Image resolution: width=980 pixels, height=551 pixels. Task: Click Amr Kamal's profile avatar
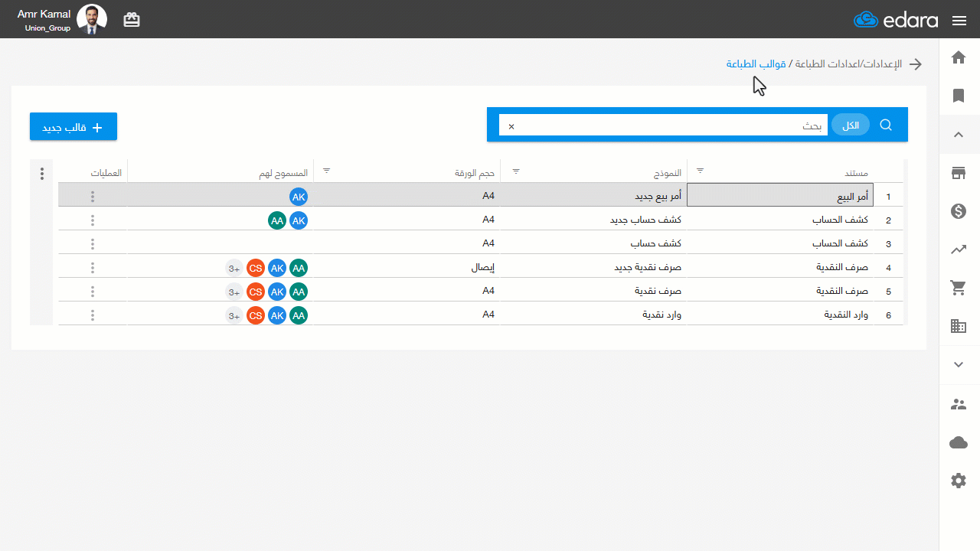coord(92,20)
